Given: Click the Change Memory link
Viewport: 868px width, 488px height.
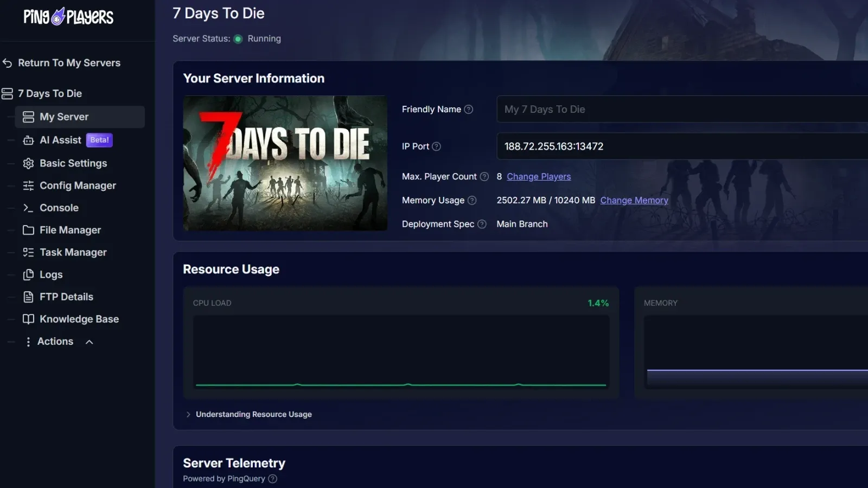Looking at the screenshot, I should coord(634,201).
